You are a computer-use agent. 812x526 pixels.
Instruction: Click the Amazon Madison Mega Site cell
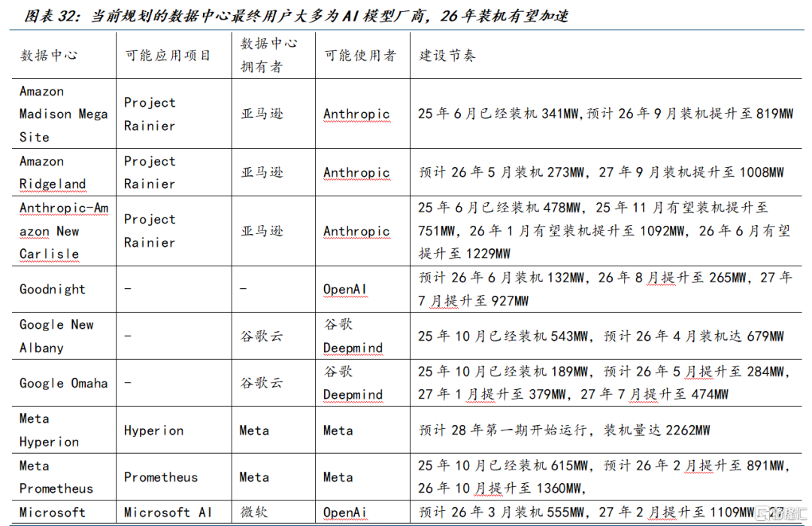click(x=63, y=114)
